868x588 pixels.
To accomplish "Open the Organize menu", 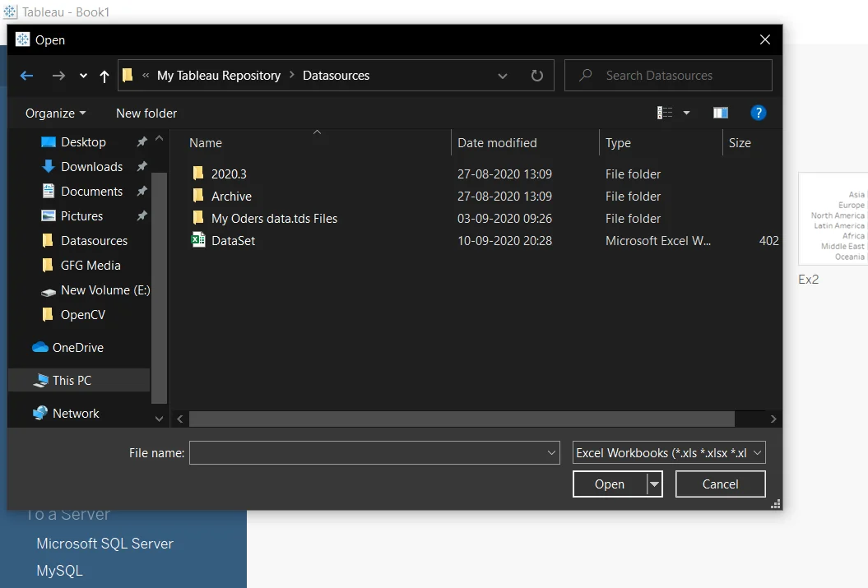I will (55, 113).
